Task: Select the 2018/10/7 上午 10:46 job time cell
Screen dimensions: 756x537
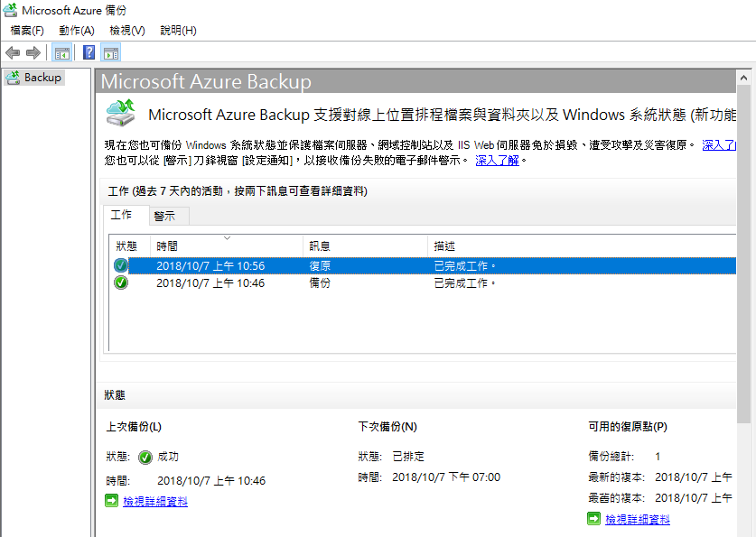Action: click(210, 283)
